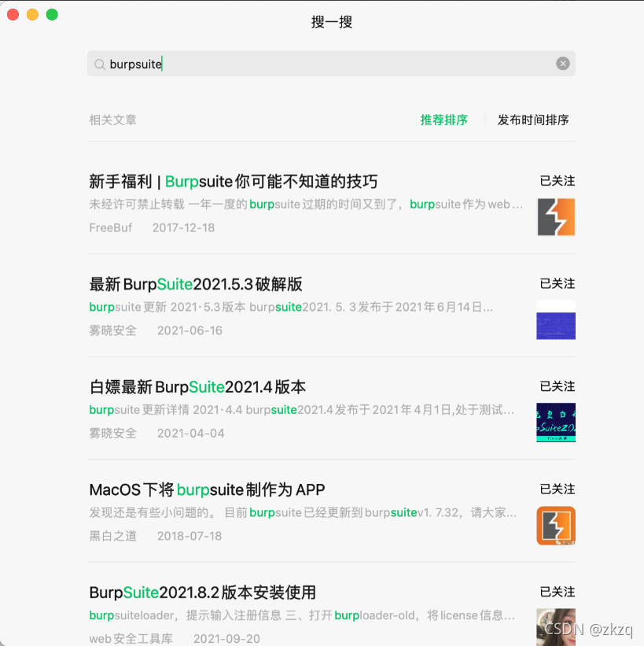Click the date 2021-09-20
The height and width of the screenshot is (646, 644).
click(226, 639)
